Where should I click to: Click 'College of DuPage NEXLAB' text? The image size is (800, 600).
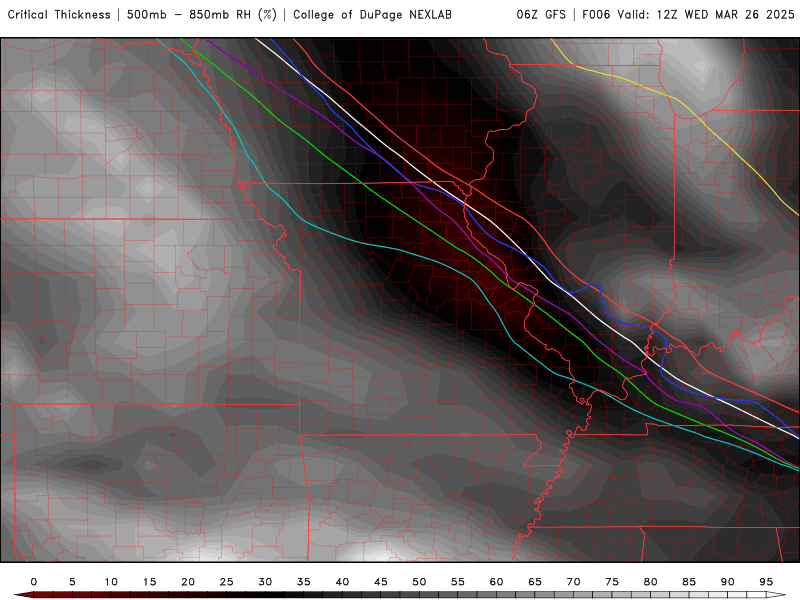click(x=372, y=15)
